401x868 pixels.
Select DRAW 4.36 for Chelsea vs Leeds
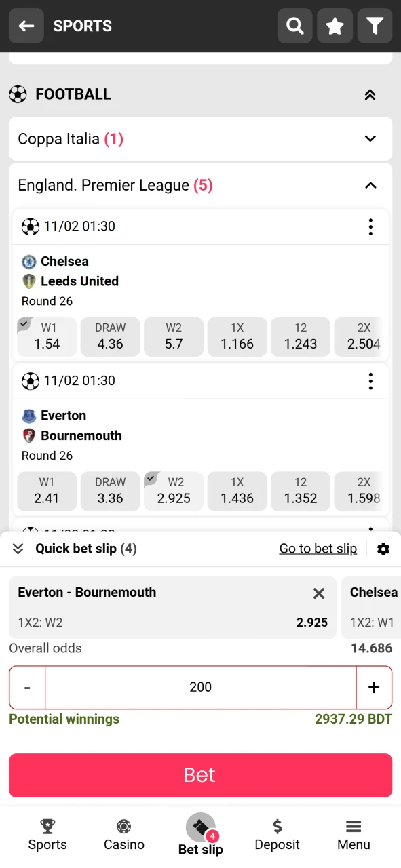(x=110, y=337)
